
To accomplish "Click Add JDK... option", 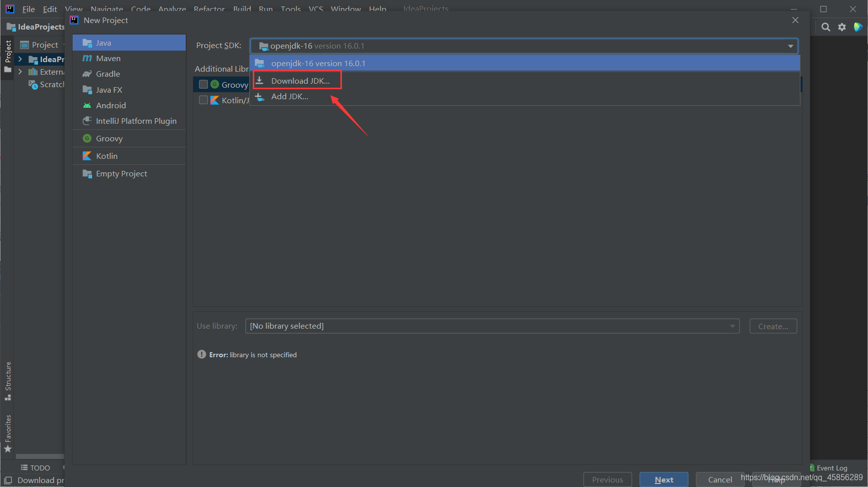I will click(x=525, y=97).
